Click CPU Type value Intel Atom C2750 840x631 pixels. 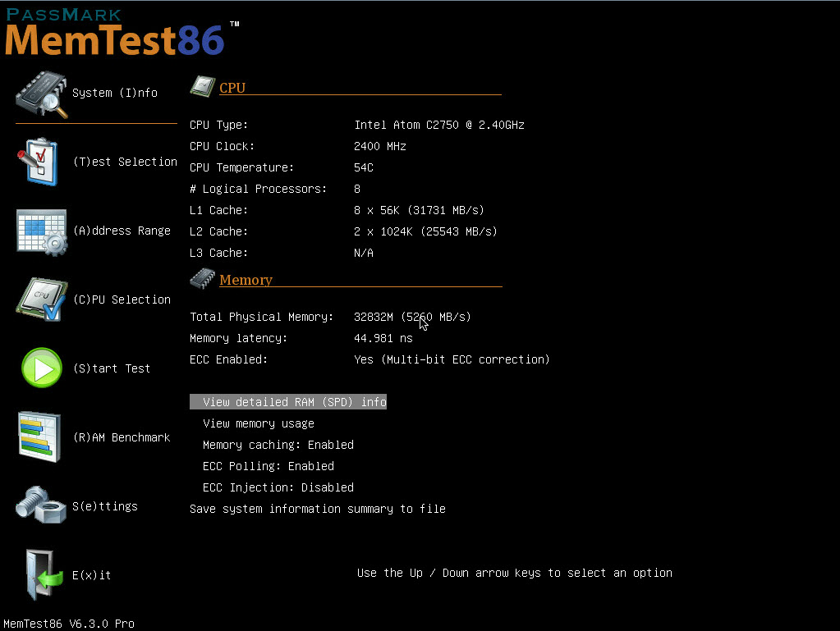pyautogui.click(x=439, y=125)
